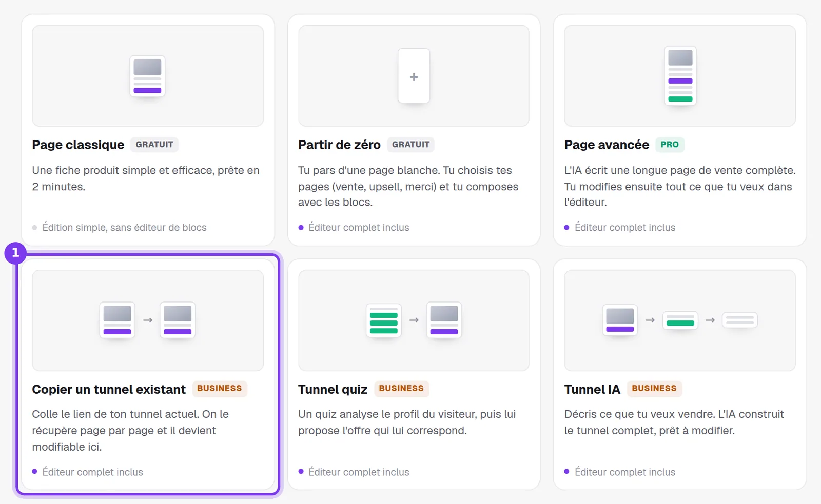Screen dimensions: 821x504
Task: Click the description 'Colle le lien de ton tunnel actuel'
Action: (x=130, y=431)
